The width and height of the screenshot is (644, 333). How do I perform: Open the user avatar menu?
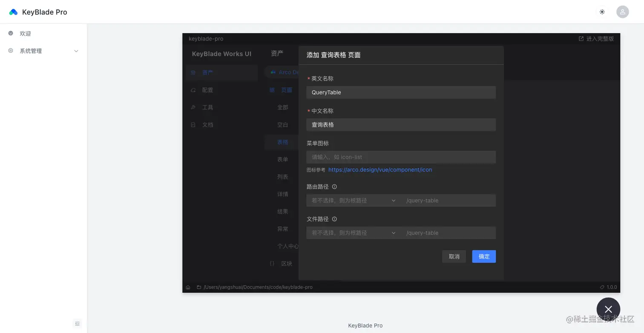[622, 11]
